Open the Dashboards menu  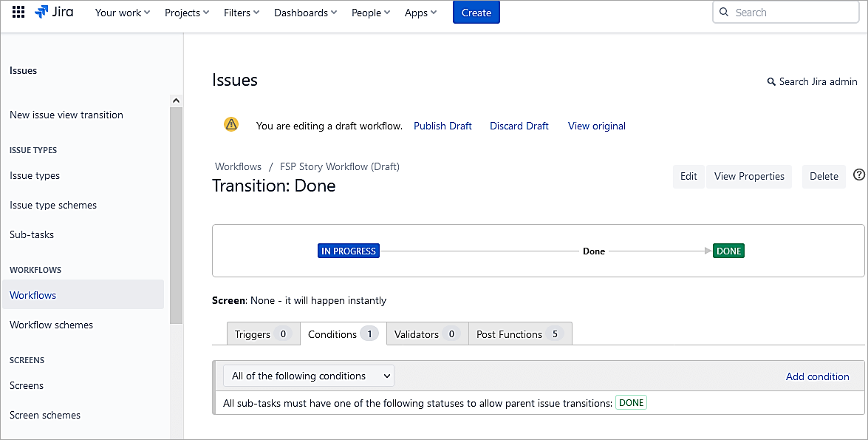click(x=305, y=13)
